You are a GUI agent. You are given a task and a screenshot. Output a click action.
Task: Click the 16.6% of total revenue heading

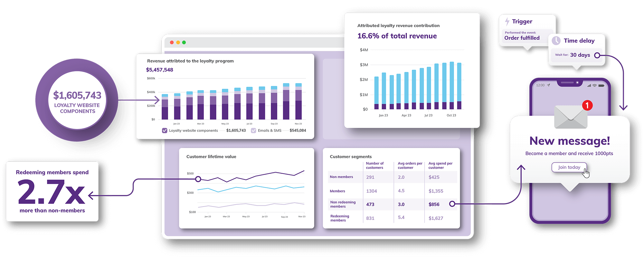(x=397, y=36)
